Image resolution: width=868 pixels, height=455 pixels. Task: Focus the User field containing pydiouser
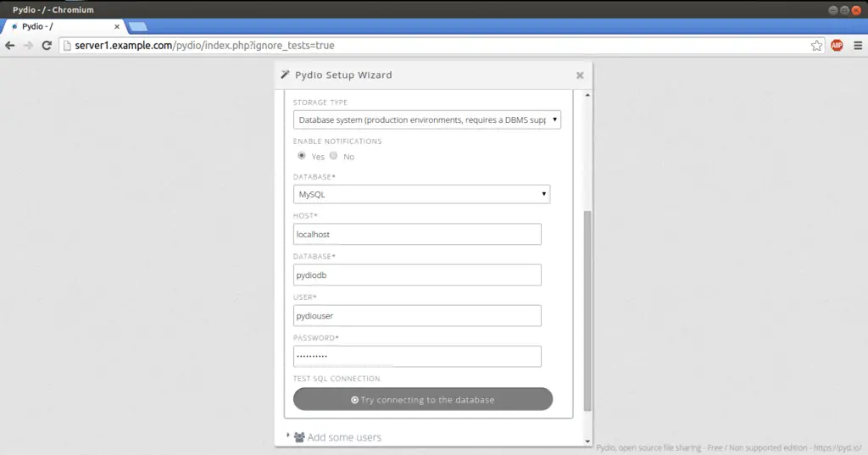click(417, 315)
